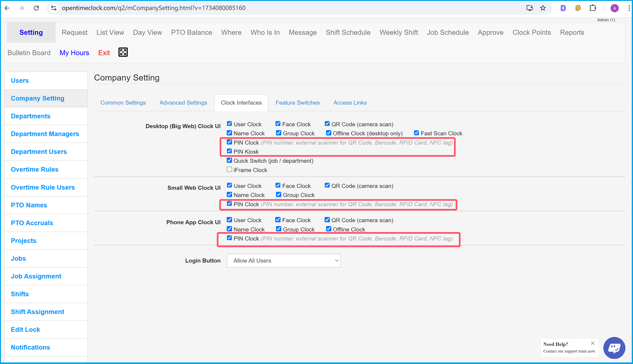Image resolution: width=633 pixels, height=364 pixels.
Task: Open Shift Schedule in top navigation
Action: (x=348, y=32)
